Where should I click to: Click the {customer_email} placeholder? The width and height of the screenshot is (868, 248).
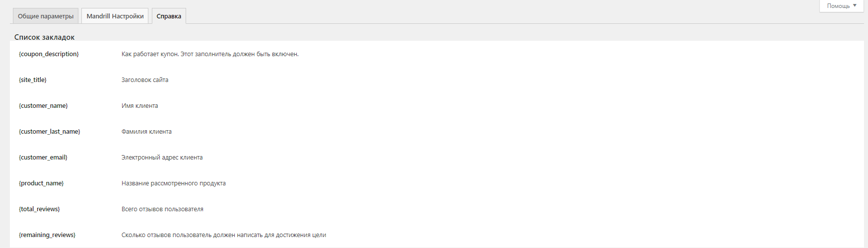(x=43, y=158)
